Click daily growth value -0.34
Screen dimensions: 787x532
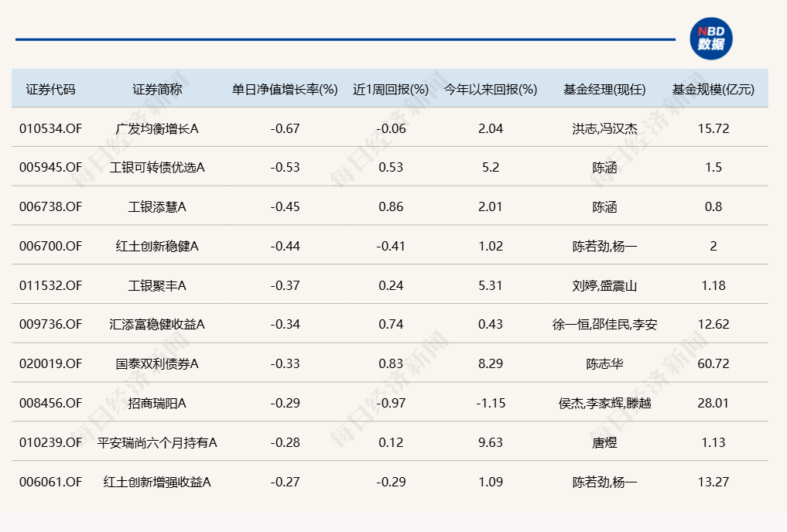pyautogui.click(x=285, y=325)
